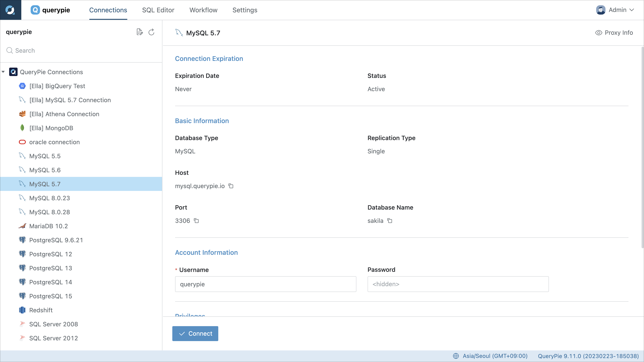Select the MySQL 8.0.23 connection
The image size is (644, 362).
tap(50, 198)
